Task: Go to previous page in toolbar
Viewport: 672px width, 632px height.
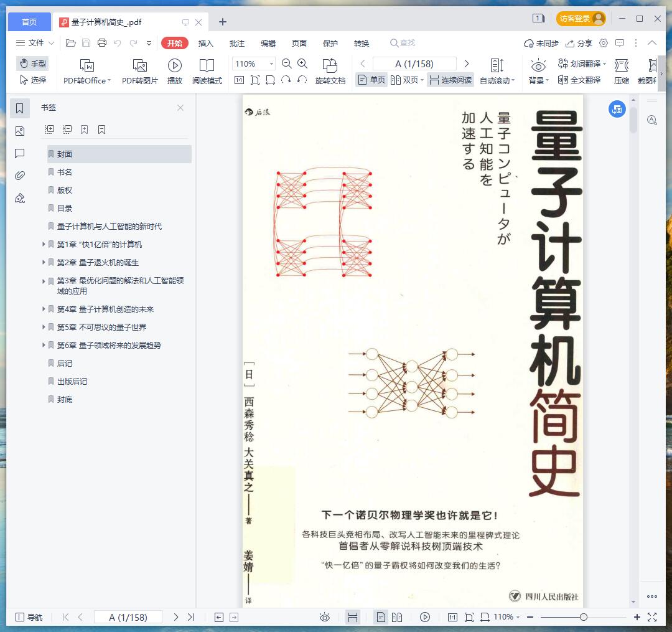Action: pyautogui.click(x=363, y=64)
